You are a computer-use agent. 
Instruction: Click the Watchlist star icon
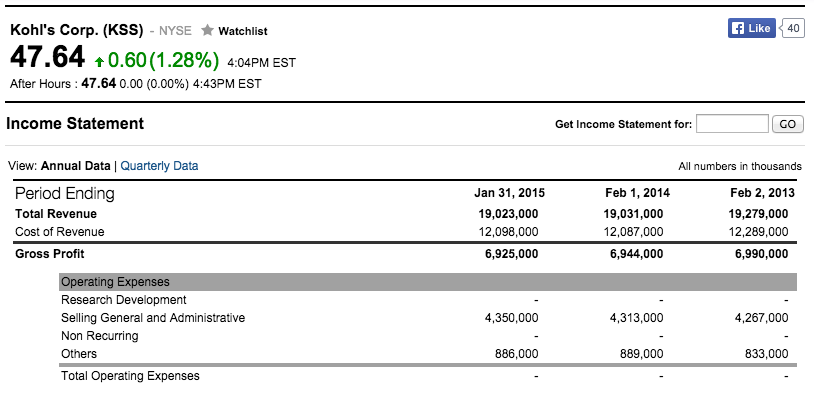pos(207,30)
